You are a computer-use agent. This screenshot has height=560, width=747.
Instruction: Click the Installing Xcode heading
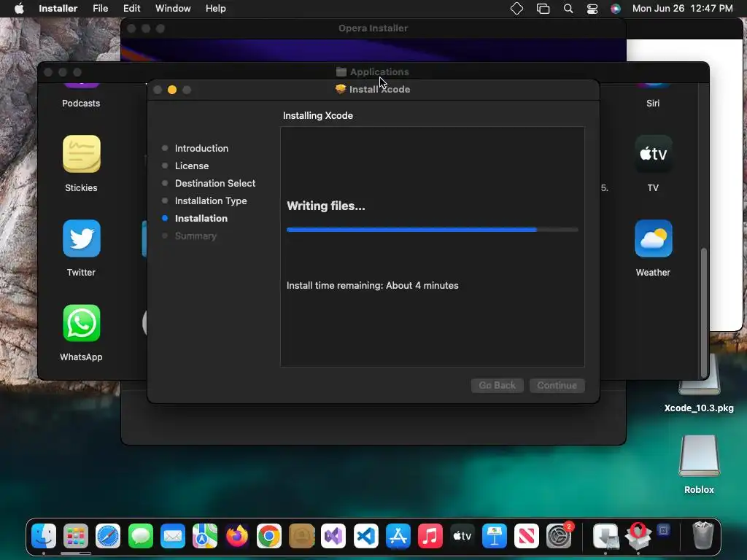pos(318,116)
